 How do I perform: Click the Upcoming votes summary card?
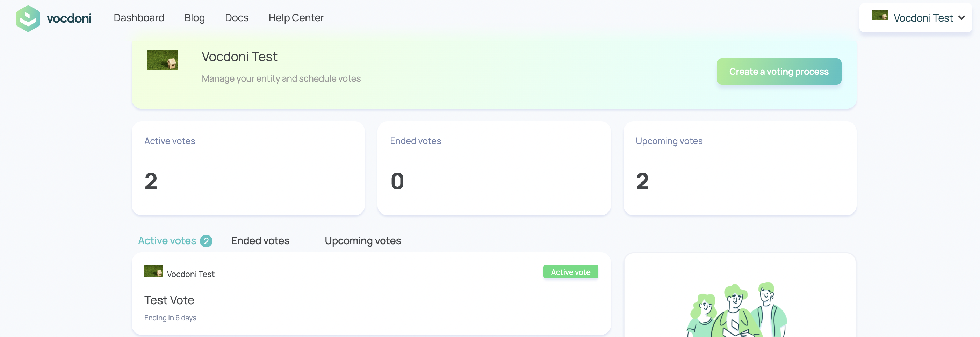coord(740,168)
